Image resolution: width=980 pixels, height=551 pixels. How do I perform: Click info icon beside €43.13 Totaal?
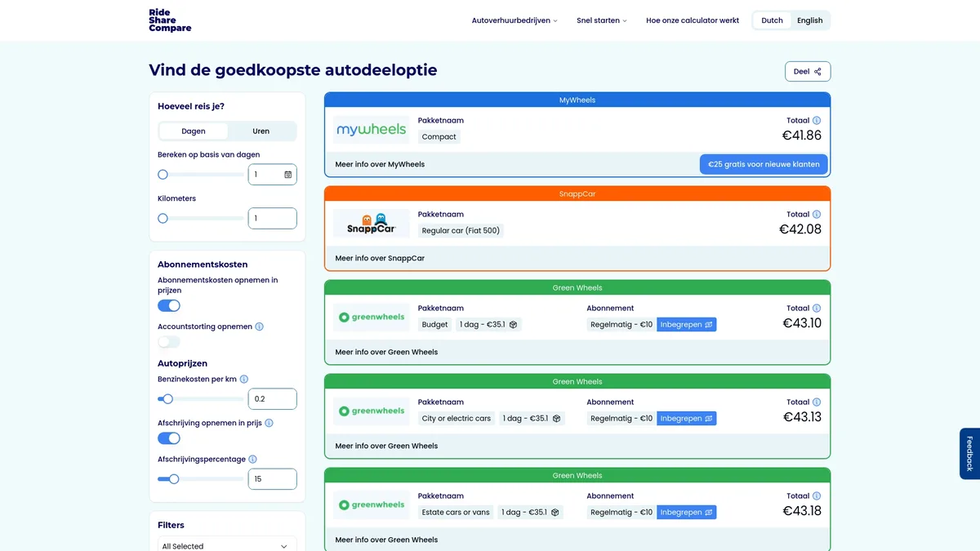817,402
